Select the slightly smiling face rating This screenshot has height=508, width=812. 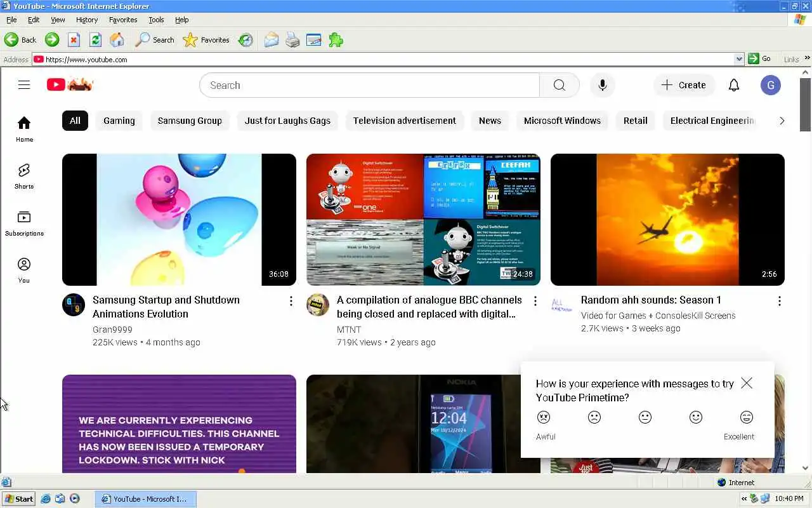696,417
